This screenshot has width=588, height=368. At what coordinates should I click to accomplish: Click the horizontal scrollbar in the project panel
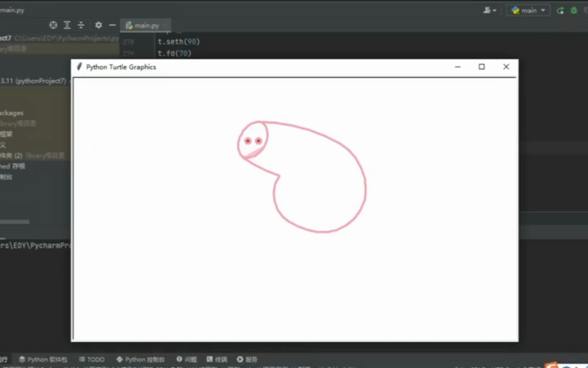tap(14, 222)
